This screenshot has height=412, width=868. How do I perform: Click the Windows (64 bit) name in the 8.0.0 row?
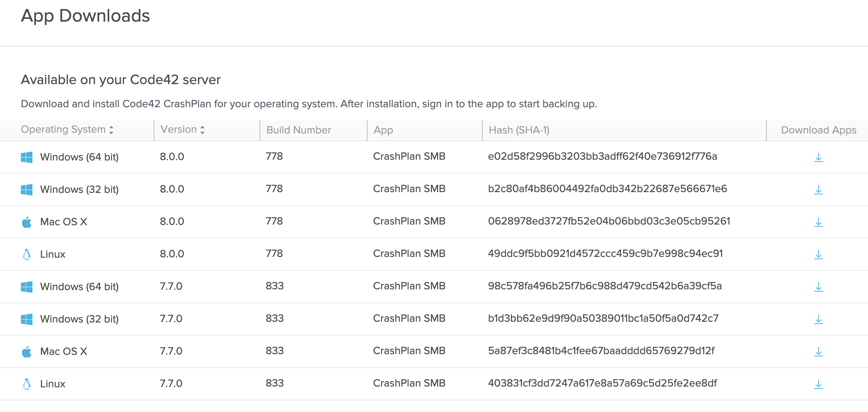pyautogui.click(x=80, y=157)
